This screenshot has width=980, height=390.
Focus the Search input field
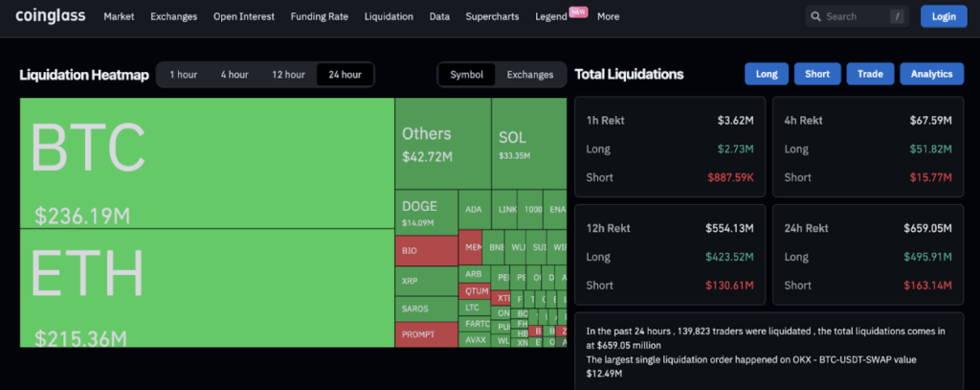pyautogui.click(x=852, y=16)
